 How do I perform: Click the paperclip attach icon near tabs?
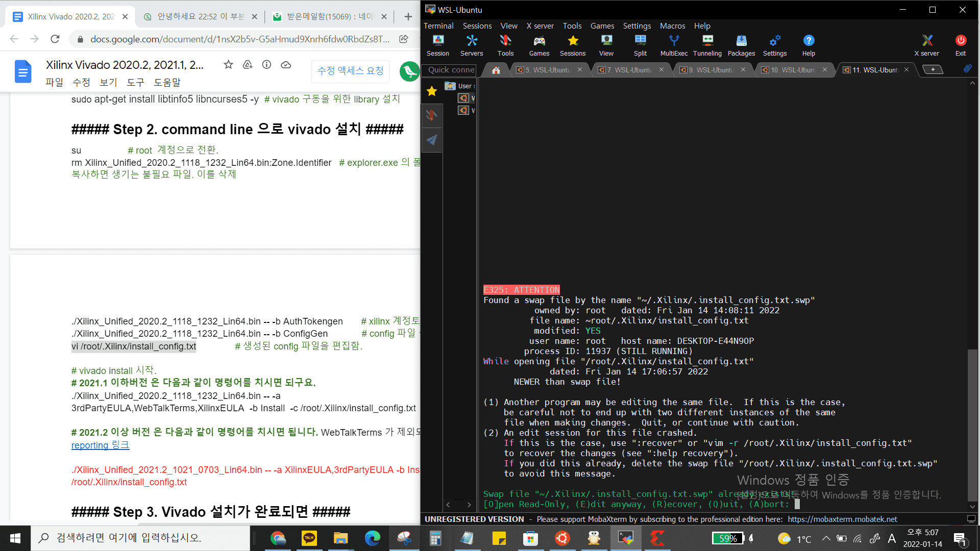point(967,69)
